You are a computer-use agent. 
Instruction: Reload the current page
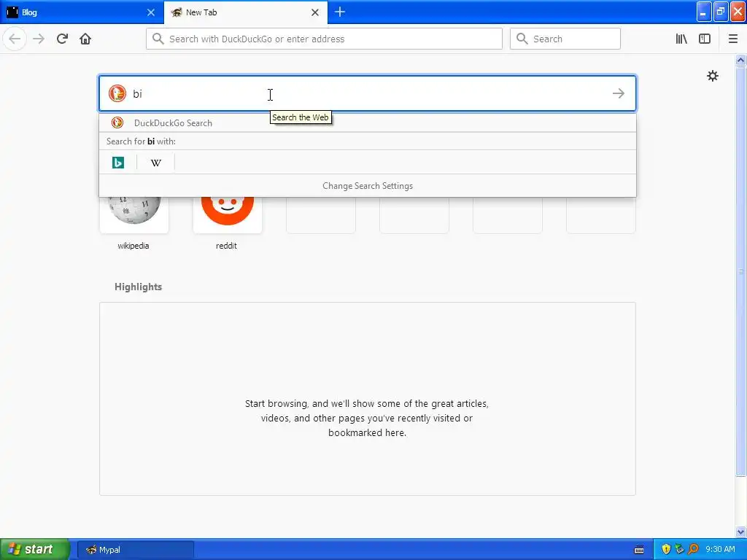coord(62,39)
